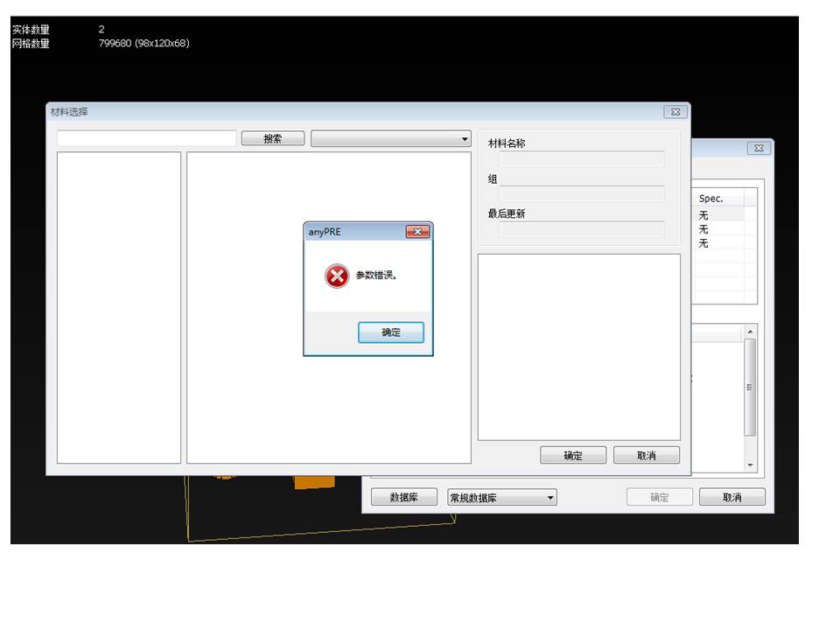840x630 pixels.
Task: Click the 最后更新 field
Action: click(581, 229)
